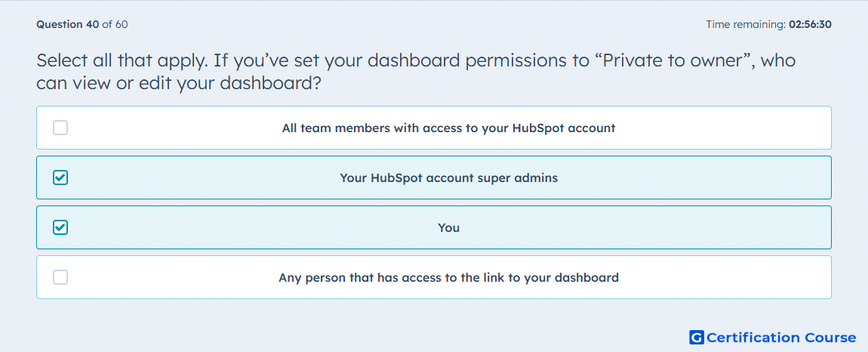This screenshot has height=352, width=868.
Task: Click the 'Question 40' counter label
Action: pos(67,24)
